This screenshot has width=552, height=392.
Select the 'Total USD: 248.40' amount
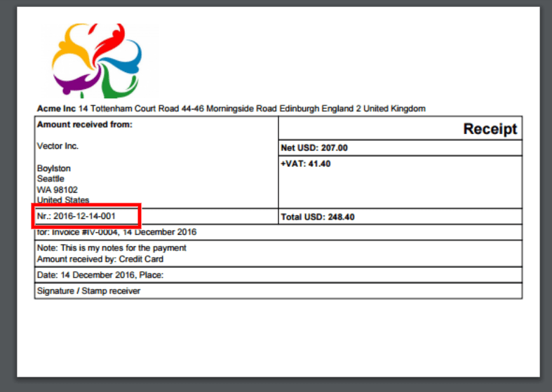[318, 217]
